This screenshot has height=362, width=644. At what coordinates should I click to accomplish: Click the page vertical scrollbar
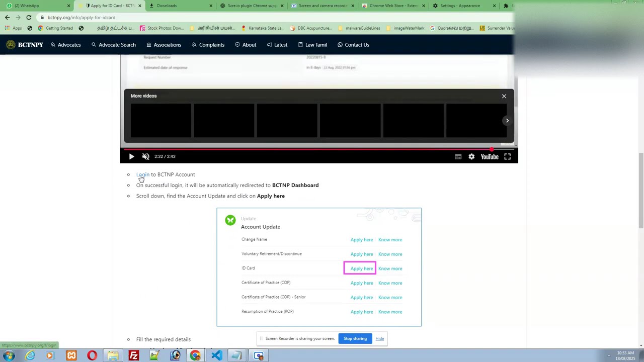click(x=640, y=191)
